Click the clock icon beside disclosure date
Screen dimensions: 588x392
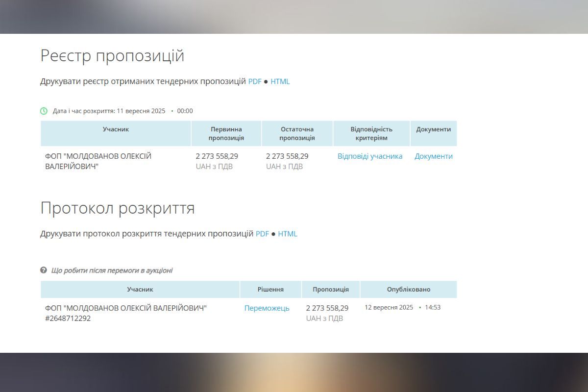pos(44,111)
